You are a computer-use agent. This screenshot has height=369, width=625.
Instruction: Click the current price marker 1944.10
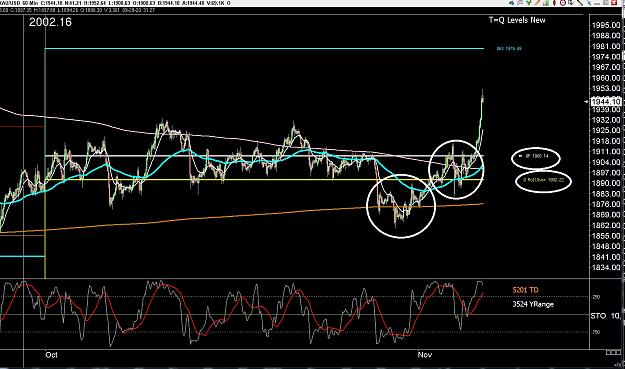(x=606, y=102)
